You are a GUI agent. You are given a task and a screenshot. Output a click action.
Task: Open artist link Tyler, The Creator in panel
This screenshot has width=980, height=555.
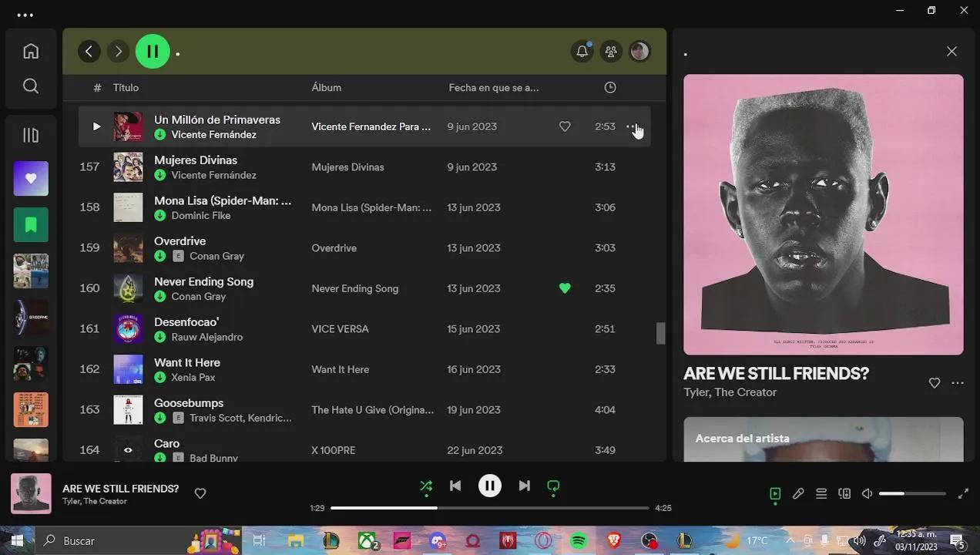730,392
